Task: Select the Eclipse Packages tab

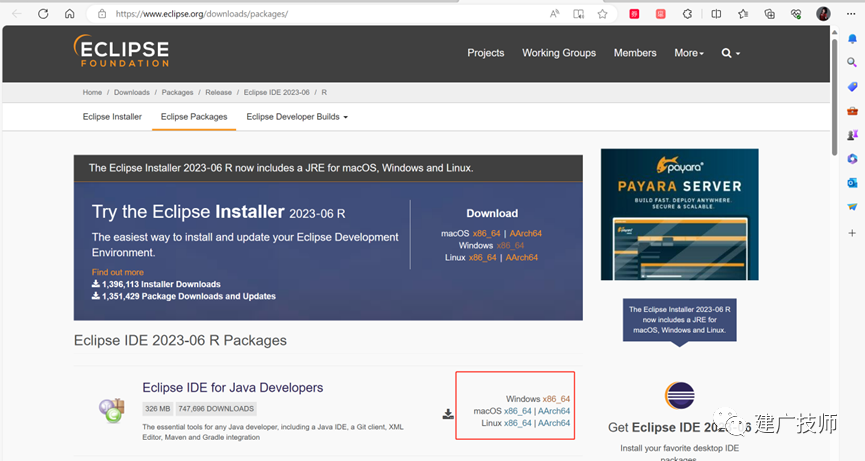Action: coord(194,117)
